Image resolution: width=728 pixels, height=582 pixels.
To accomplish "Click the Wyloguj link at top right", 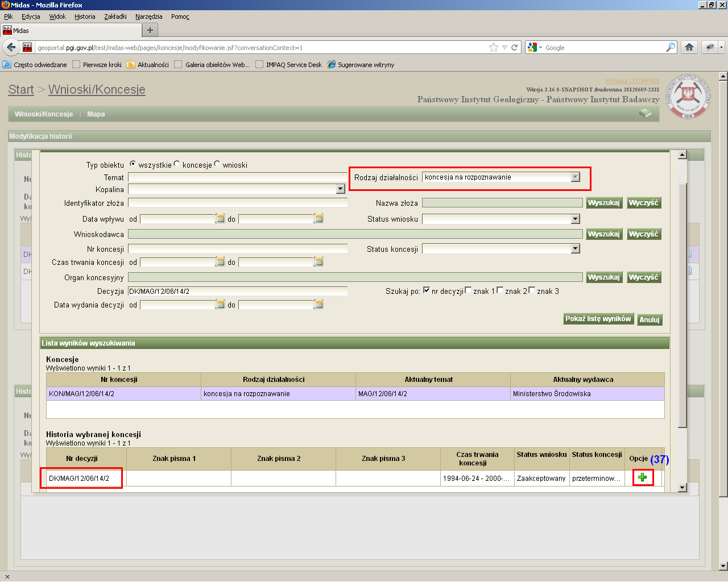I will point(632,81).
